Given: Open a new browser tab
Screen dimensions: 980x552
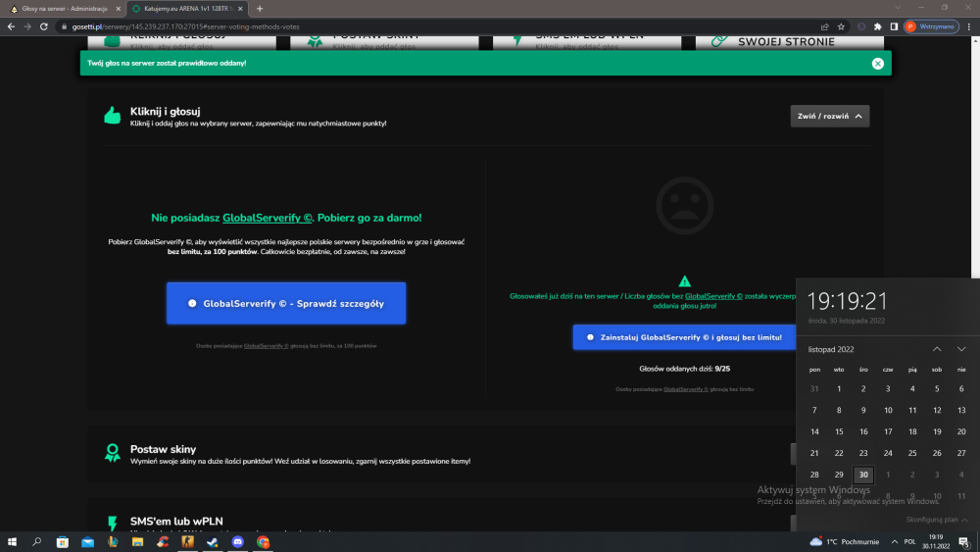Looking at the screenshot, I should tap(260, 9).
